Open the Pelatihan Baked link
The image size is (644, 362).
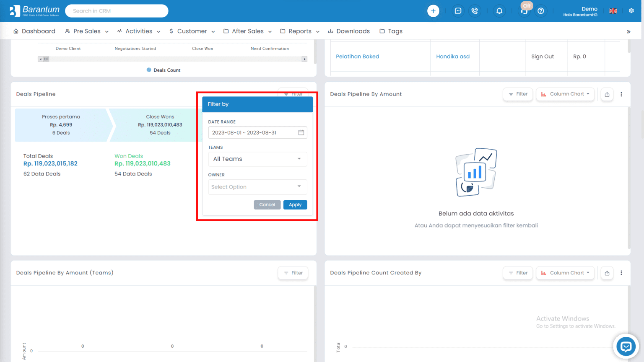pos(357,56)
